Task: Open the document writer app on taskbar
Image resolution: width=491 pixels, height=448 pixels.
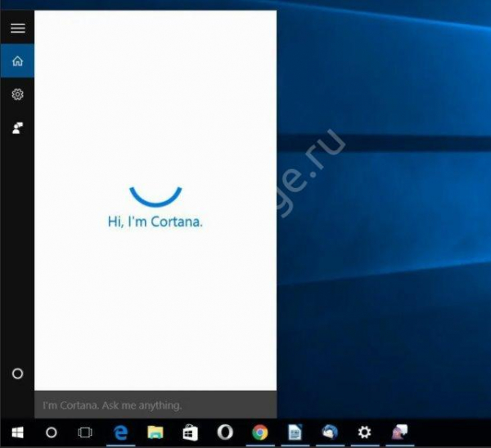Action: point(295,432)
